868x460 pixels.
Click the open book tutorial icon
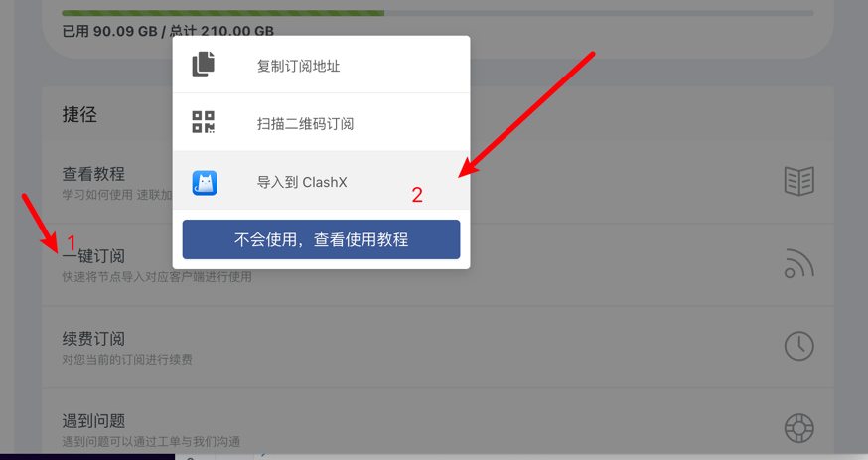(798, 181)
